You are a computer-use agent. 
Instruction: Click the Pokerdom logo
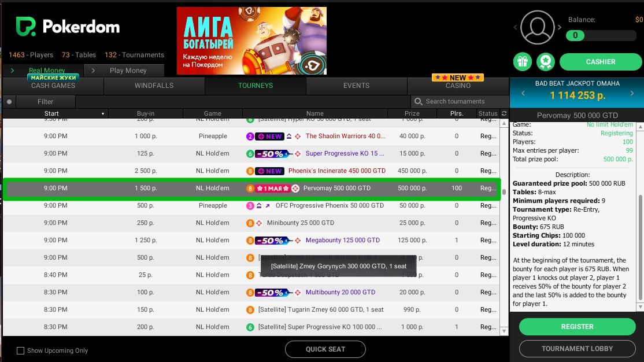click(68, 27)
